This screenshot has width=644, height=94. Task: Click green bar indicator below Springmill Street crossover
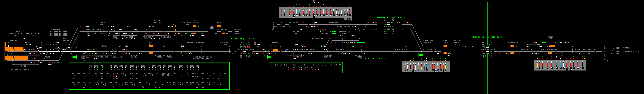coord(74,57)
